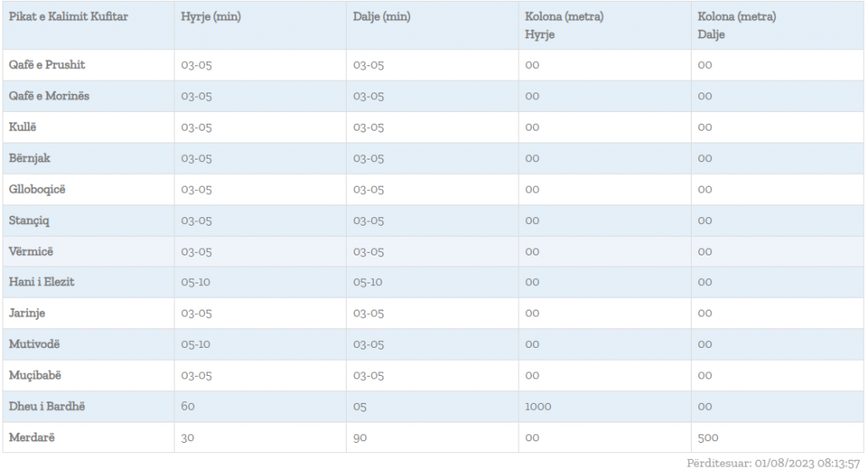This screenshot has width=868, height=470.
Task: Click the Kullë border crossing name
Action: coord(23,127)
